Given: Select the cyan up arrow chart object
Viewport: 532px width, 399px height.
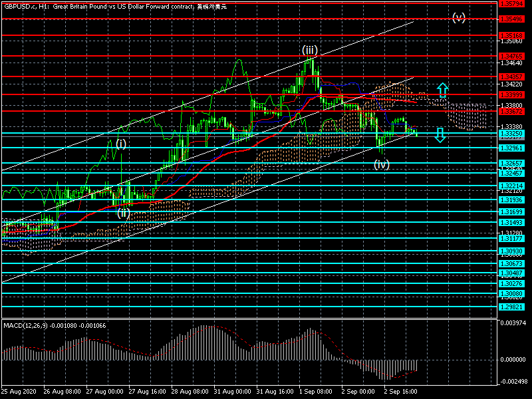Looking at the screenshot, I should (x=442, y=90).
